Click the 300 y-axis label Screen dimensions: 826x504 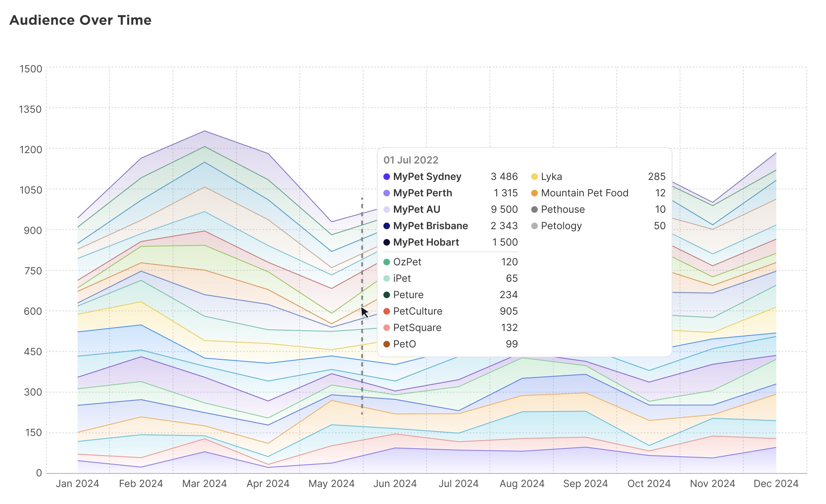click(x=33, y=392)
